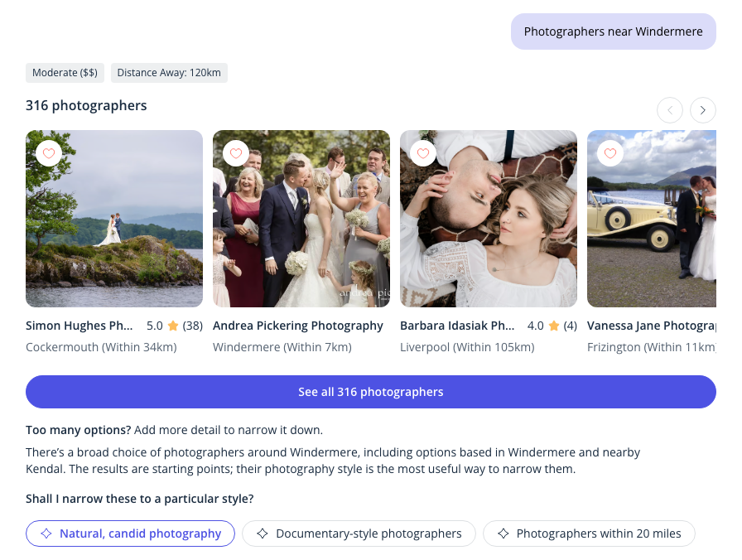Choose Natural, candid photography suggestion
The image size is (742, 560).
[x=130, y=533]
